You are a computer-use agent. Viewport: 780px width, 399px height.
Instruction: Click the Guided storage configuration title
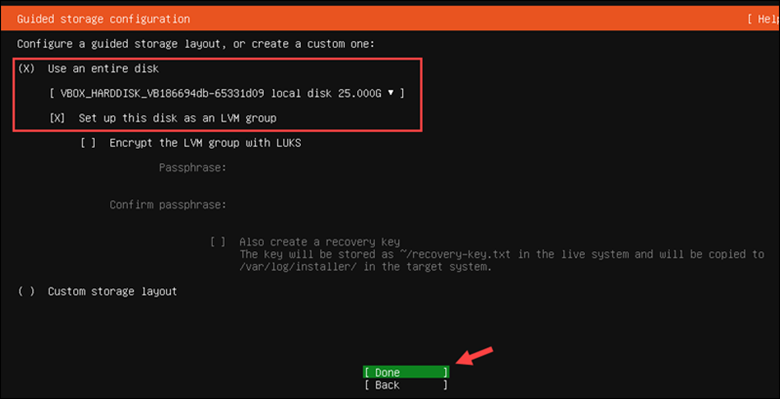point(103,19)
